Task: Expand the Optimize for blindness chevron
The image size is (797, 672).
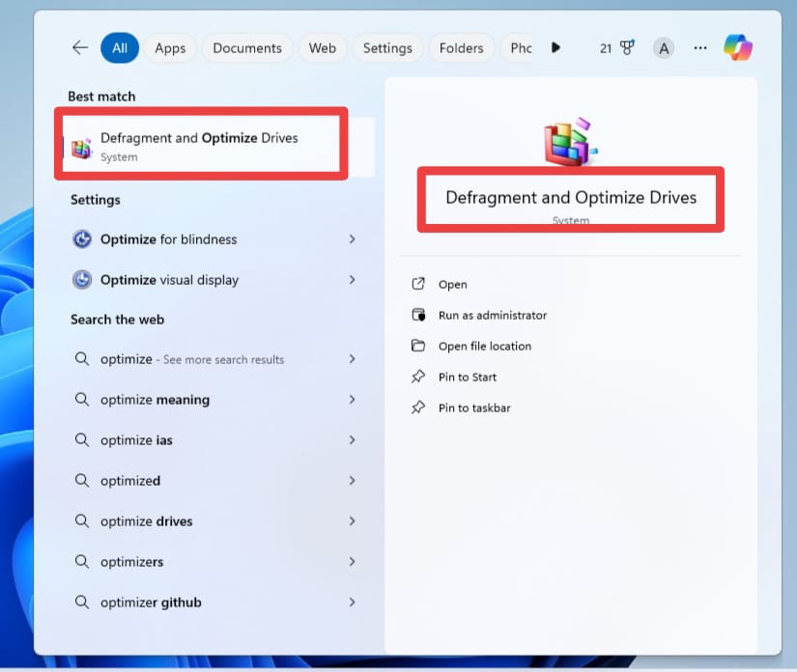Action: (353, 238)
